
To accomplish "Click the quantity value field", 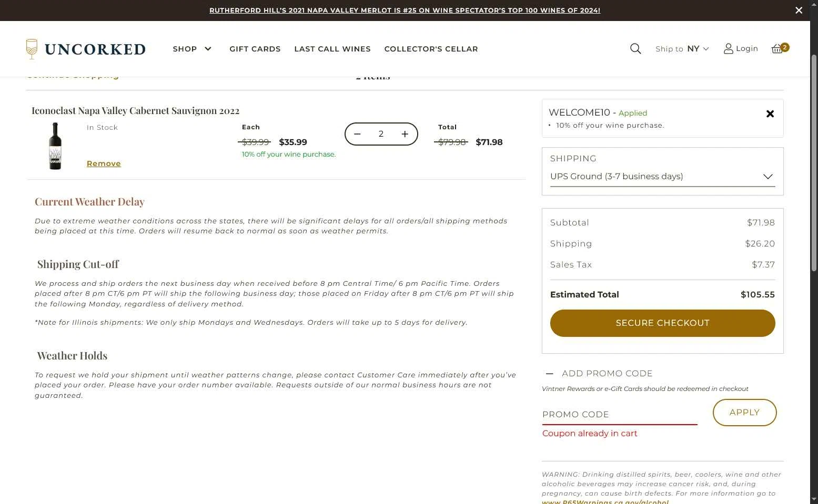I will point(381,134).
